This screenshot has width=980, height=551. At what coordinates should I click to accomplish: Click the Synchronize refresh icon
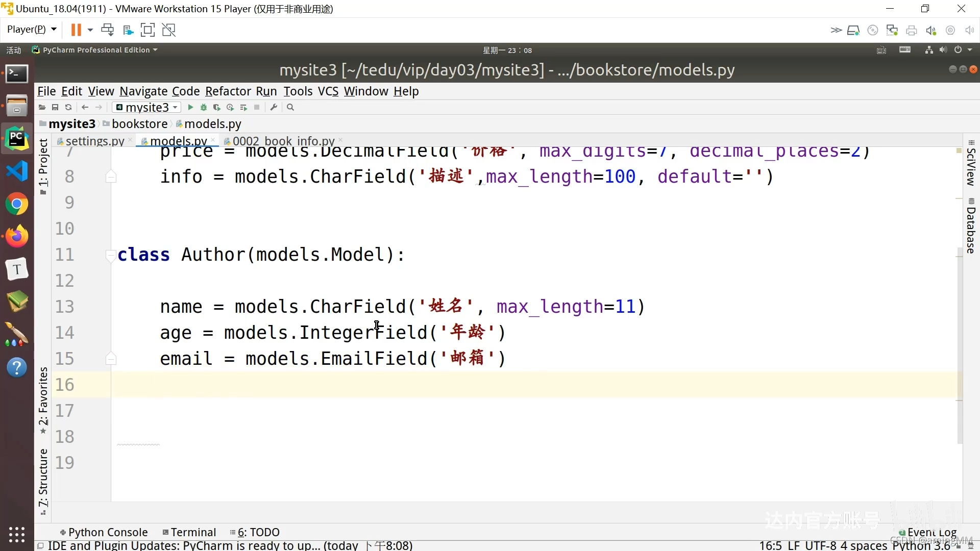[68, 107]
